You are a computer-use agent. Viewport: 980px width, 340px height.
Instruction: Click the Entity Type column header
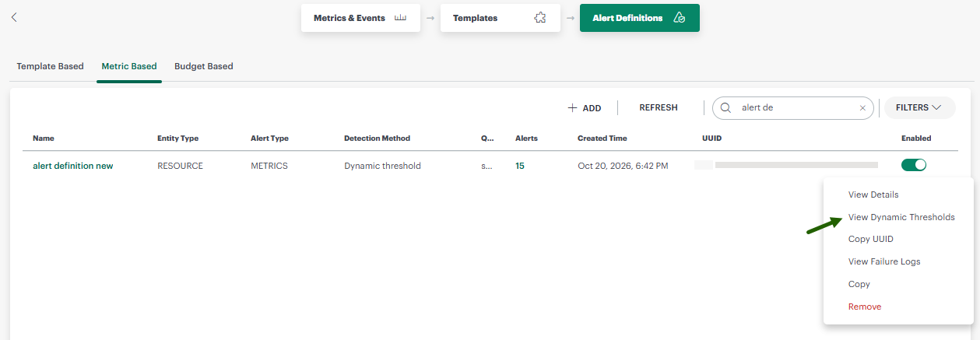177,138
